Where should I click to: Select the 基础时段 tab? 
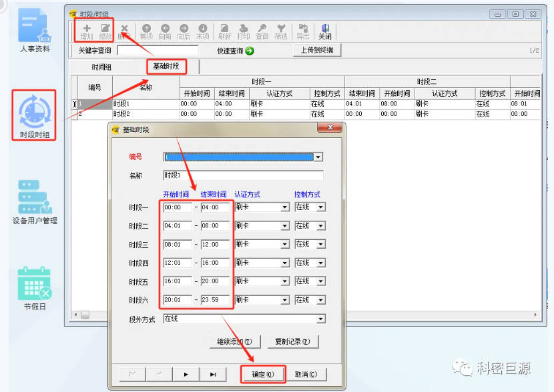click(x=167, y=67)
